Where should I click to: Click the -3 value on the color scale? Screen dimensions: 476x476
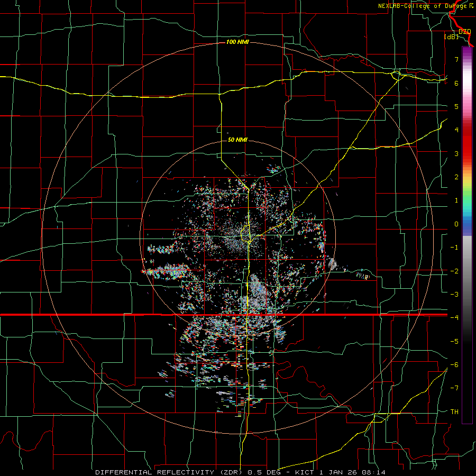(454, 295)
